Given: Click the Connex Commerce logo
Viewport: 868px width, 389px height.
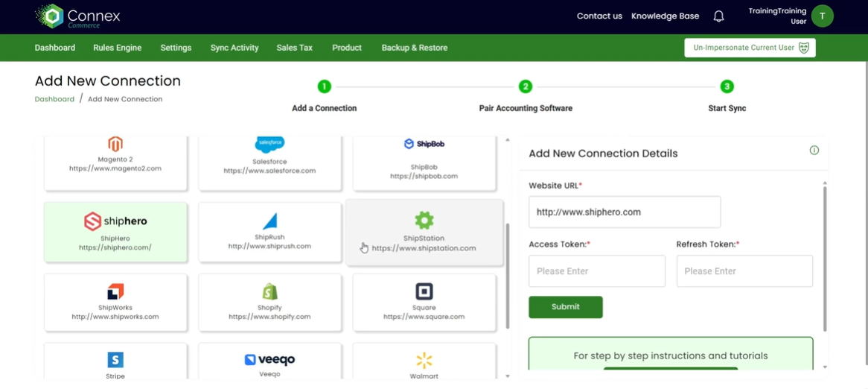Looking at the screenshot, I should [x=77, y=16].
